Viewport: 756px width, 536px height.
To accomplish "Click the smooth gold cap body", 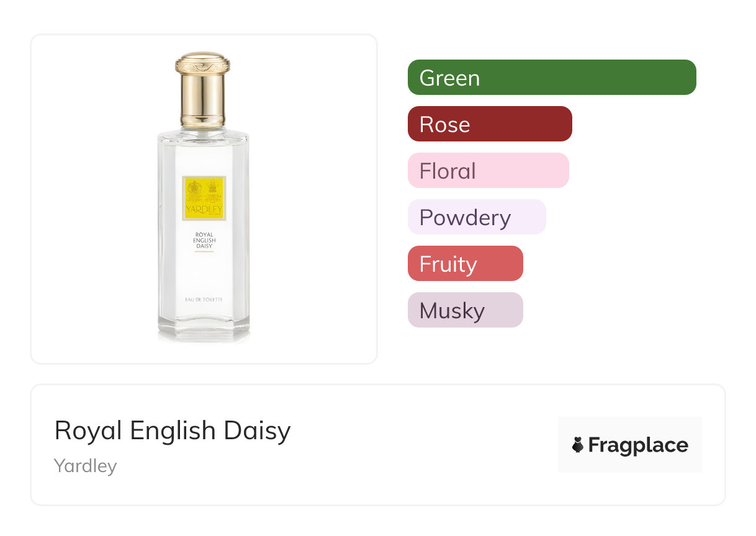I will [x=202, y=93].
